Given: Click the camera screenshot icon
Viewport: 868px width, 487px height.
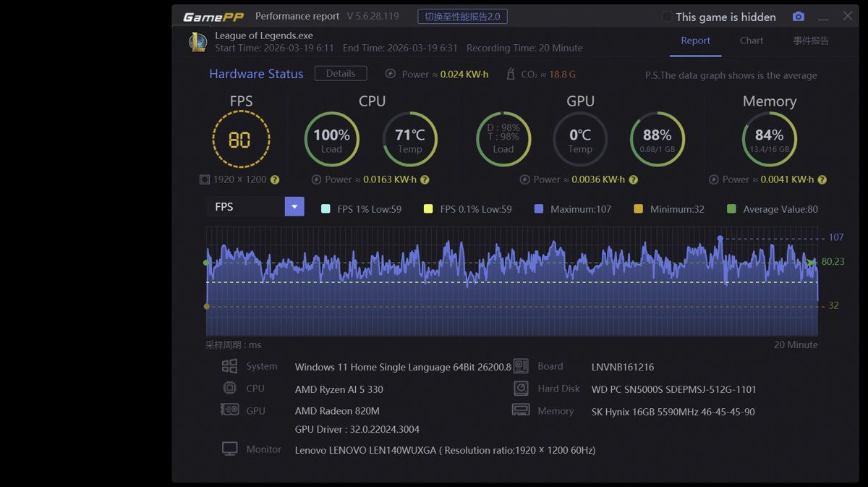Looking at the screenshot, I should click(x=798, y=17).
